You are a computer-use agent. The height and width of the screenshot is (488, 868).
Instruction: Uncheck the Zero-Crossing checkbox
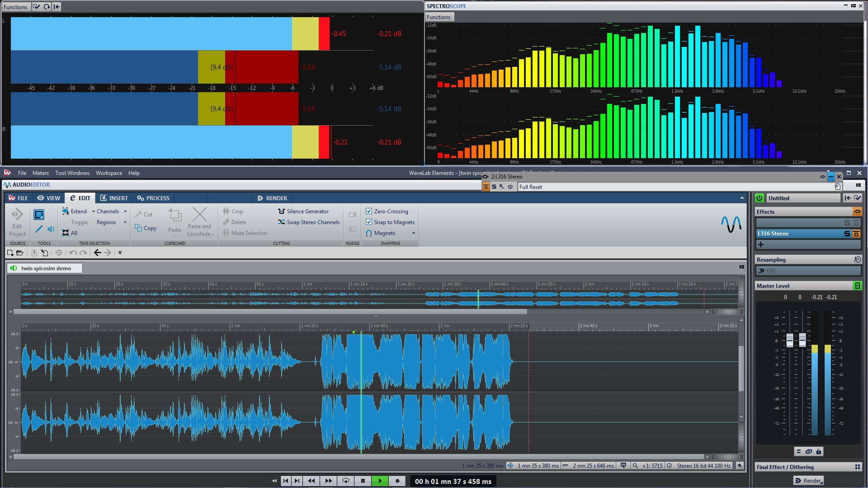pyautogui.click(x=369, y=211)
